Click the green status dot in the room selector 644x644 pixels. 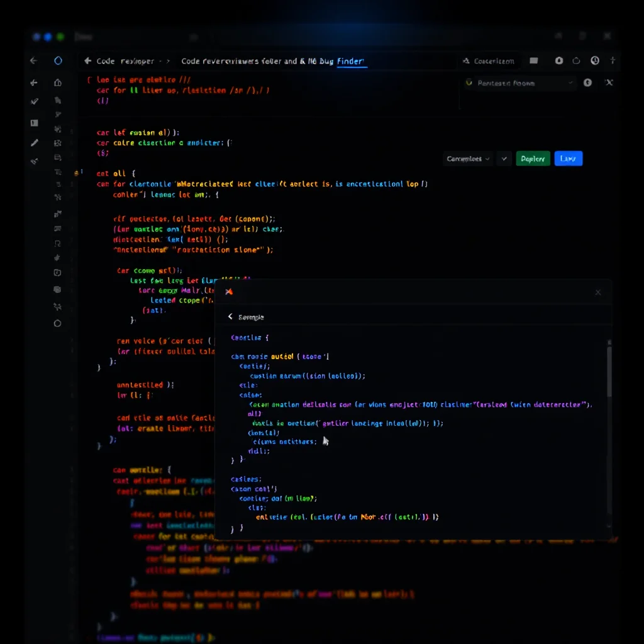pyautogui.click(x=469, y=82)
